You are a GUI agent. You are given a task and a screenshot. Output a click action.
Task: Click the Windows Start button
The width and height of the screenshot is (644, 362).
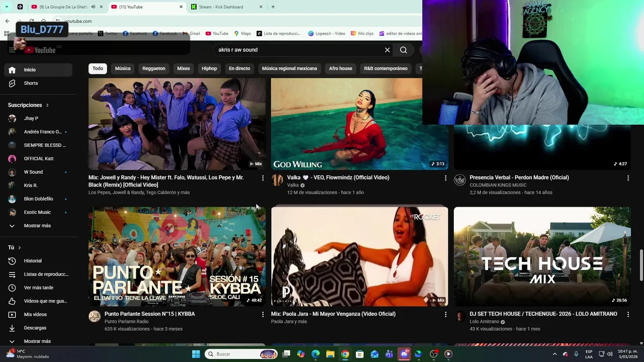196,354
